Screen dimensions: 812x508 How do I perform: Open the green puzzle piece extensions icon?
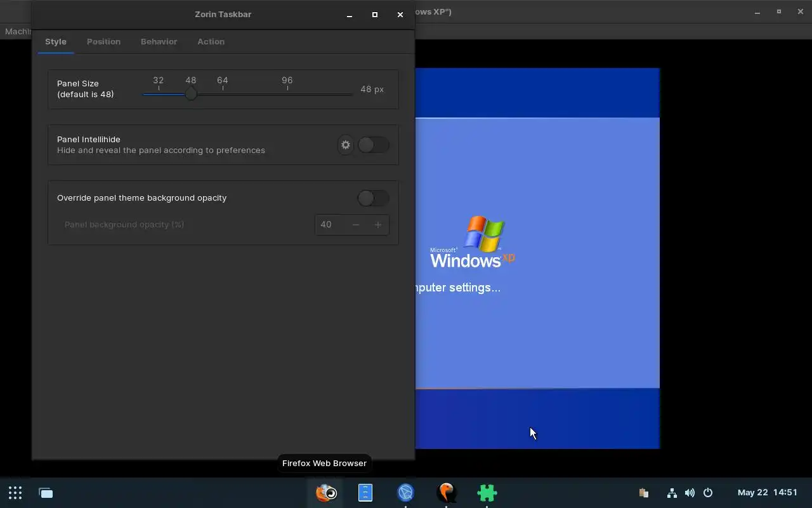(x=487, y=493)
